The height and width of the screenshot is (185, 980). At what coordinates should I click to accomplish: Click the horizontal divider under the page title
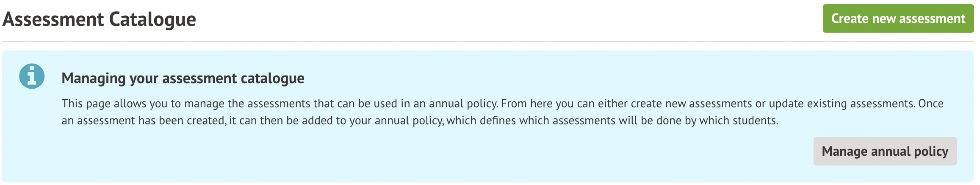pos(487,42)
